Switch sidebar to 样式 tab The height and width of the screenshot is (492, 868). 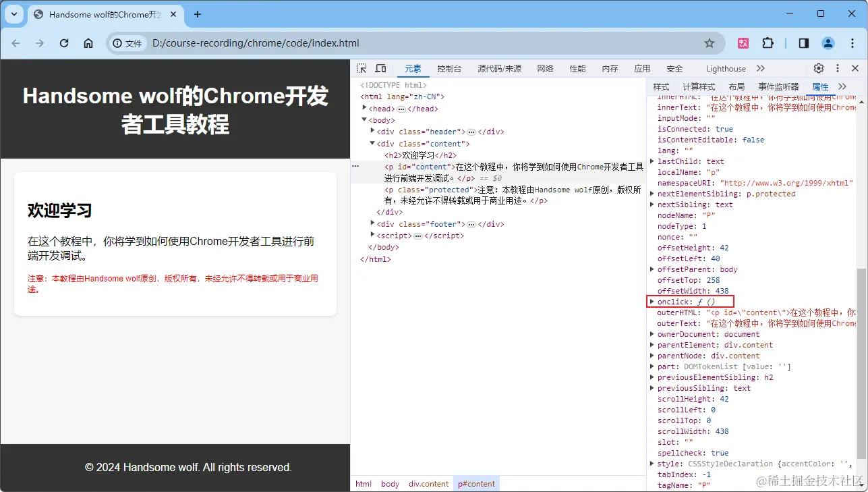(x=661, y=86)
